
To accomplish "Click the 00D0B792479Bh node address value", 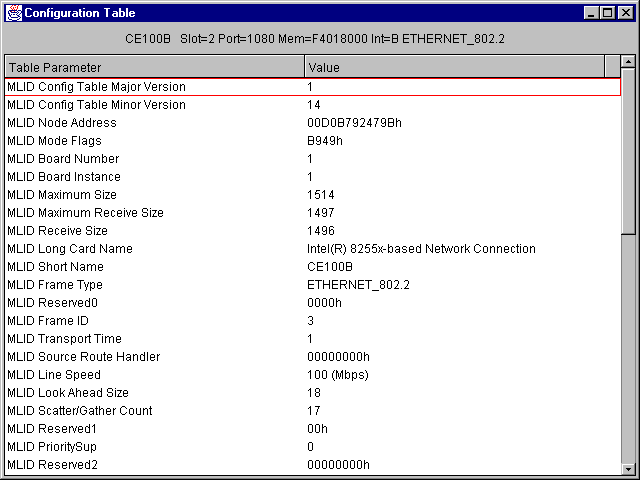I will (x=354, y=123).
